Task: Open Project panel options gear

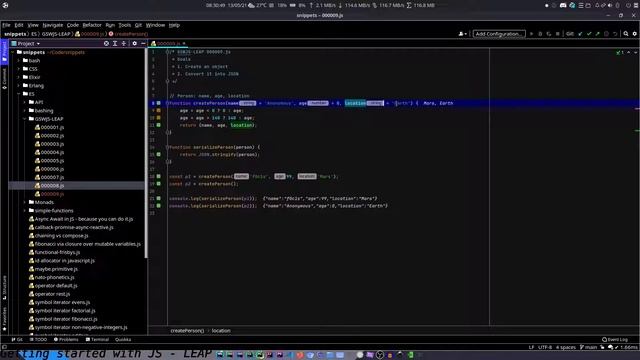Action: (134, 43)
